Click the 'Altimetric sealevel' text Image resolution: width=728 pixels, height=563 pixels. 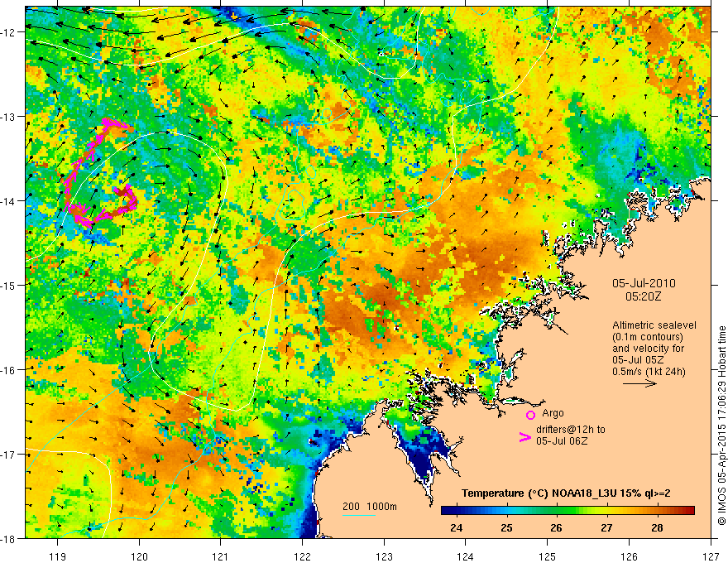tap(654, 325)
